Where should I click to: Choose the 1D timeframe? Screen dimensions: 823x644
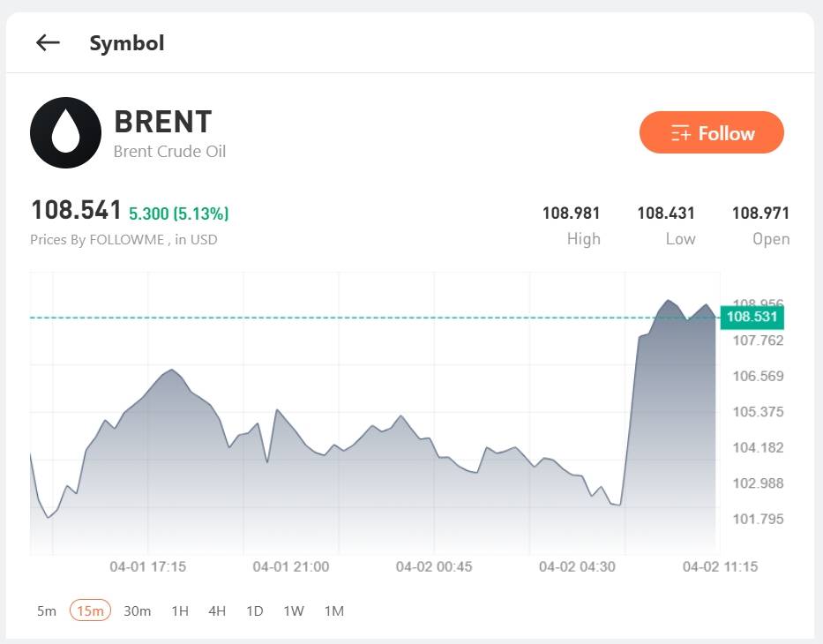[x=254, y=610]
